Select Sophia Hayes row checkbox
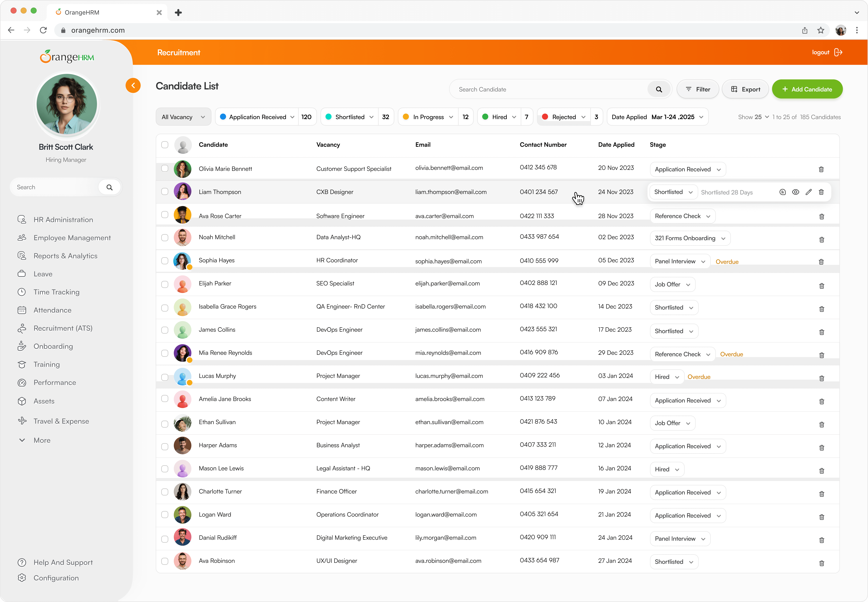This screenshot has width=868, height=602. [x=165, y=261]
